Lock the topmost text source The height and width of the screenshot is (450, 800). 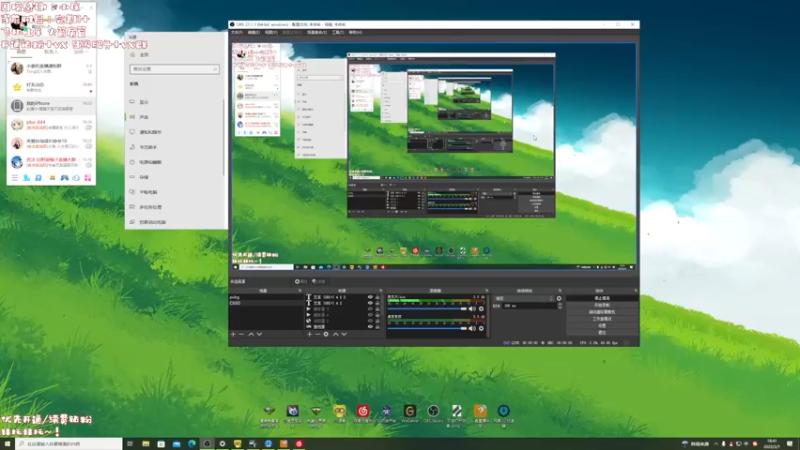tap(378, 297)
